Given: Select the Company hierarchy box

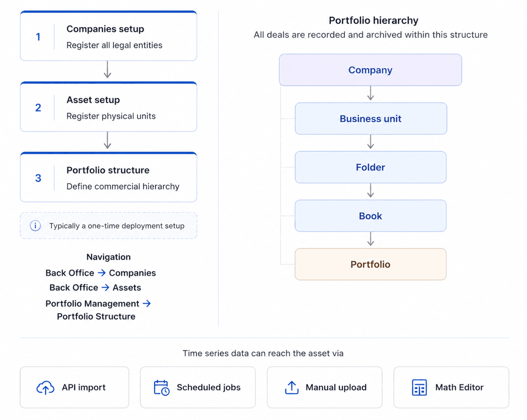Looking at the screenshot, I should [371, 70].
